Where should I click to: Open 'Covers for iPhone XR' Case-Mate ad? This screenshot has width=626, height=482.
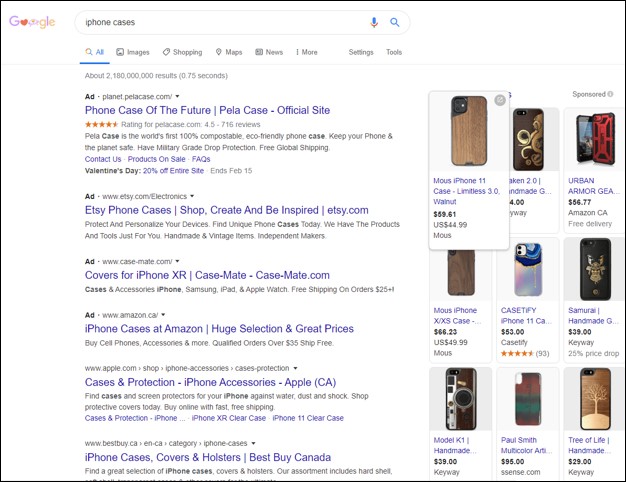click(x=207, y=275)
